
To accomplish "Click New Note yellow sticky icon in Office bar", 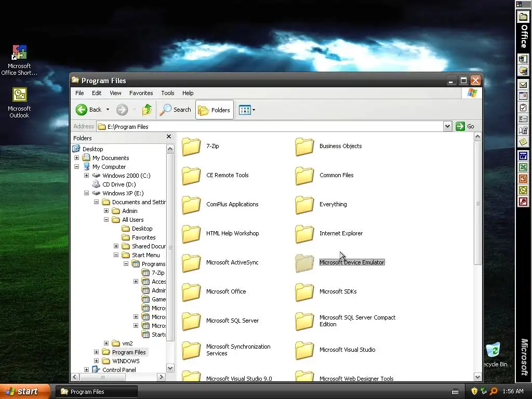I will point(523,141).
